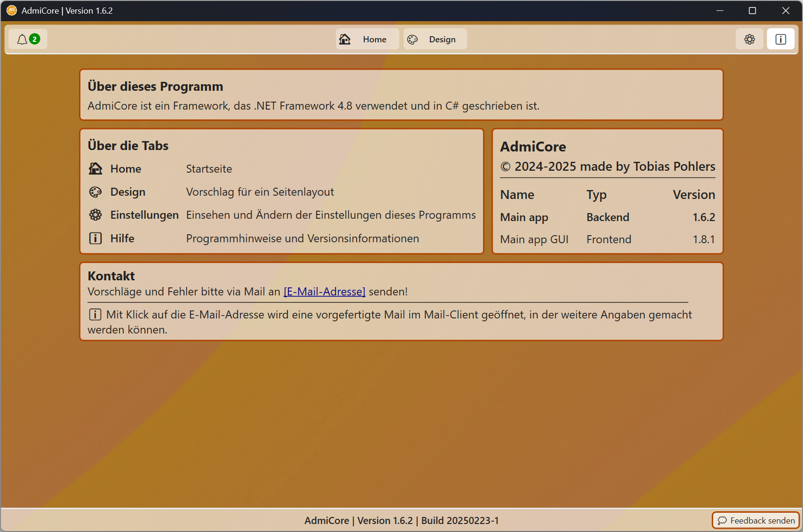Image resolution: width=803 pixels, height=532 pixels.
Task: Click 'Programmhinweise und Versionsinformationen' text
Action: pyautogui.click(x=302, y=238)
